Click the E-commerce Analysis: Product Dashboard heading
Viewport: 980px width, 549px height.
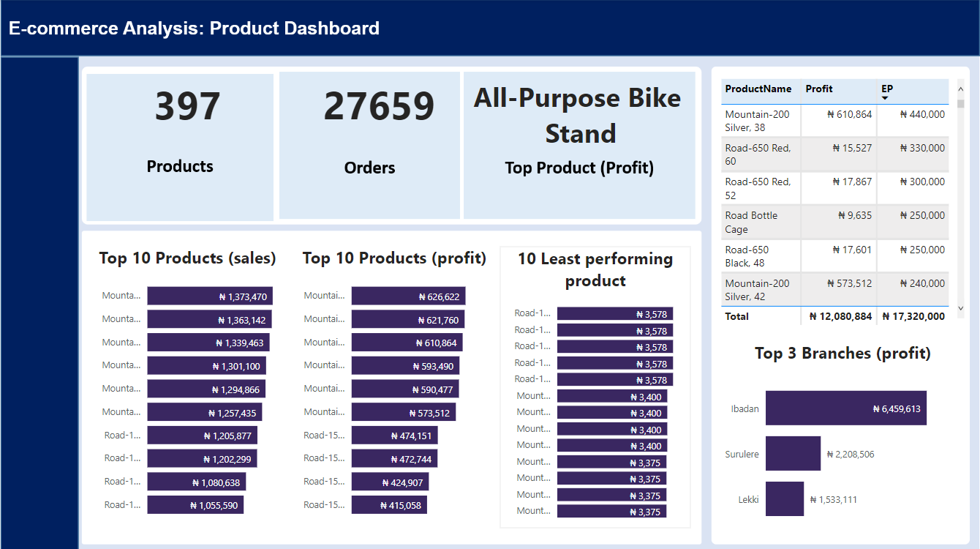coord(194,29)
